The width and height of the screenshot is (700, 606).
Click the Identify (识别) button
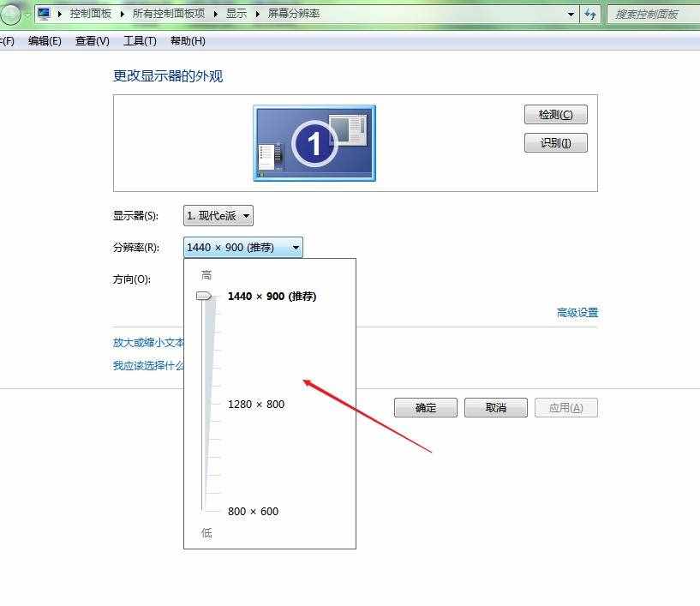point(556,143)
